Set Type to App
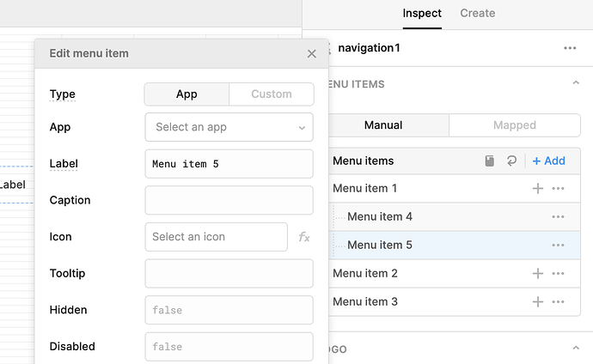The height and width of the screenshot is (364, 593). 186,94
